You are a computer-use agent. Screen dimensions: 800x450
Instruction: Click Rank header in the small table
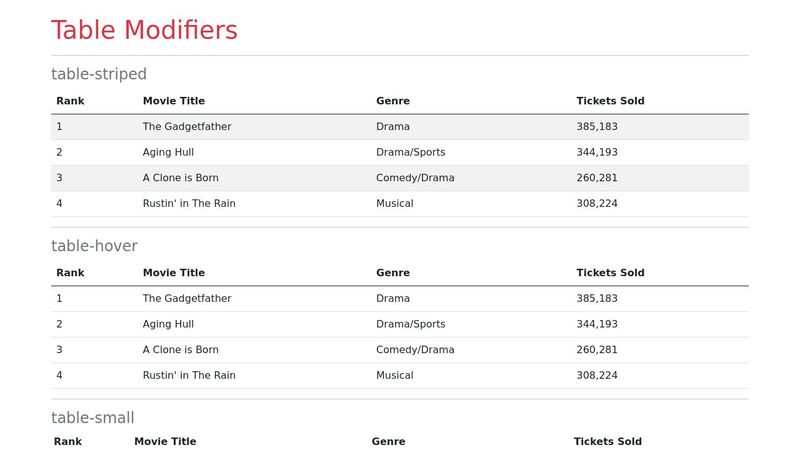click(x=68, y=441)
